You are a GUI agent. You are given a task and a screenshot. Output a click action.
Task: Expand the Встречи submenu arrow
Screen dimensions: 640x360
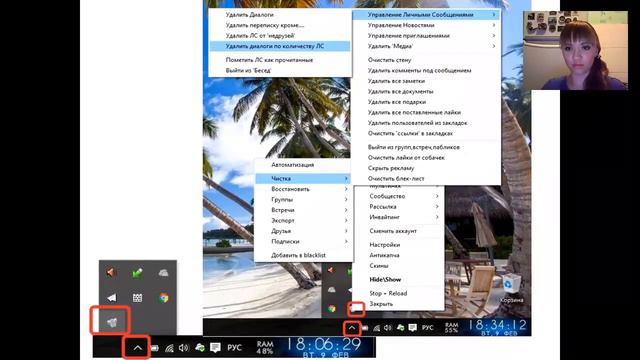click(346, 210)
